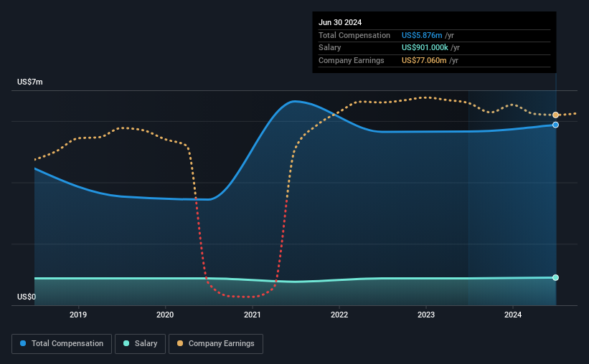Click the US$901.000k salary value
This screenshot has height=364, width=589.
point(425,48)
